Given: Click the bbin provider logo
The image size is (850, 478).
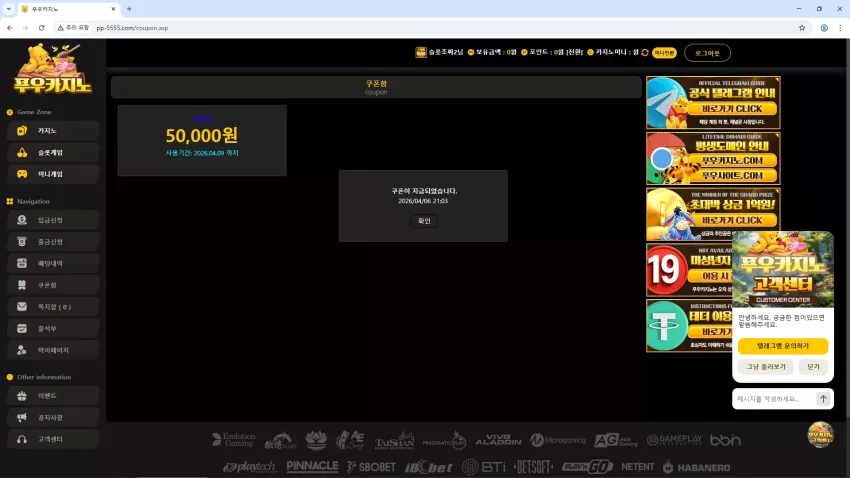Looking at the screenshot, I should click(x=725, y=441).
